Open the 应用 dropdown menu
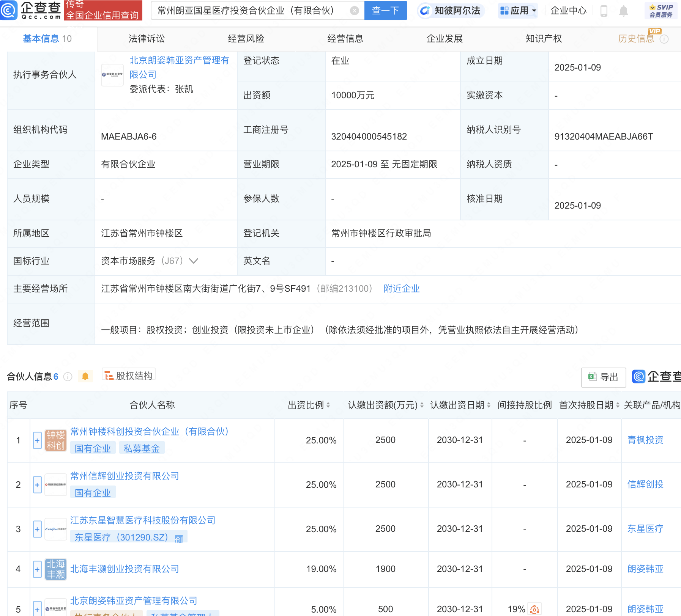The image size is (681, 616). tap(519, 11)
